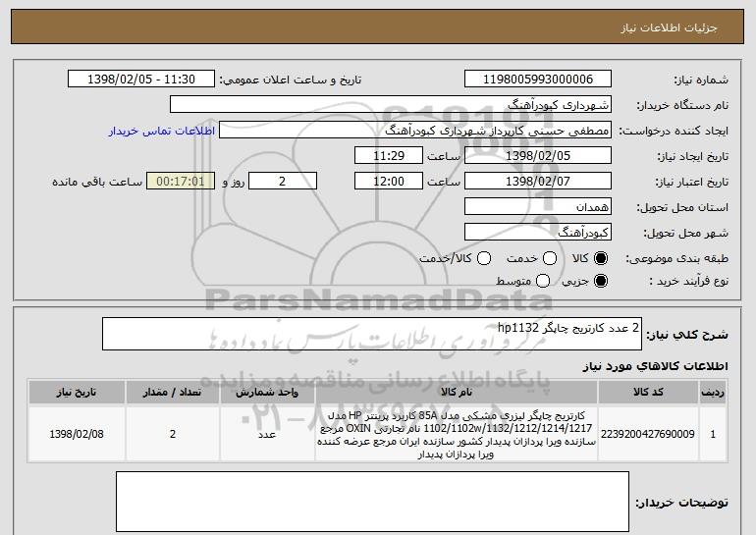Click the remaining days field showing 2

pyautogui.click(x=283, y=182)
